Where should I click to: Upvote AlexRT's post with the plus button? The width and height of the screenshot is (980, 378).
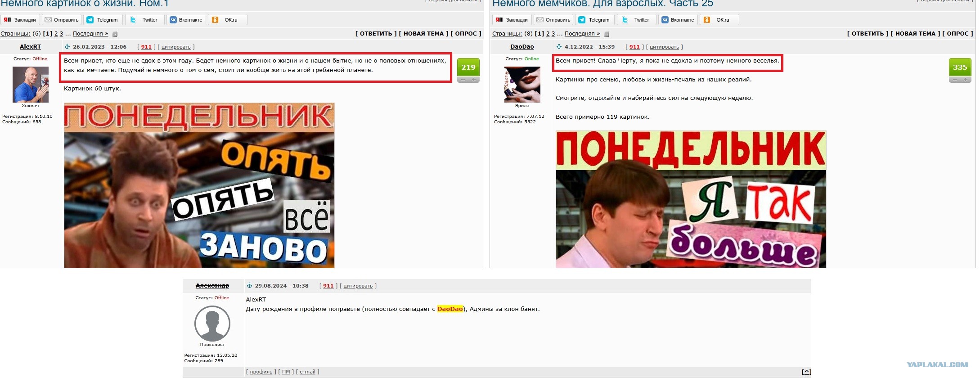474,80
